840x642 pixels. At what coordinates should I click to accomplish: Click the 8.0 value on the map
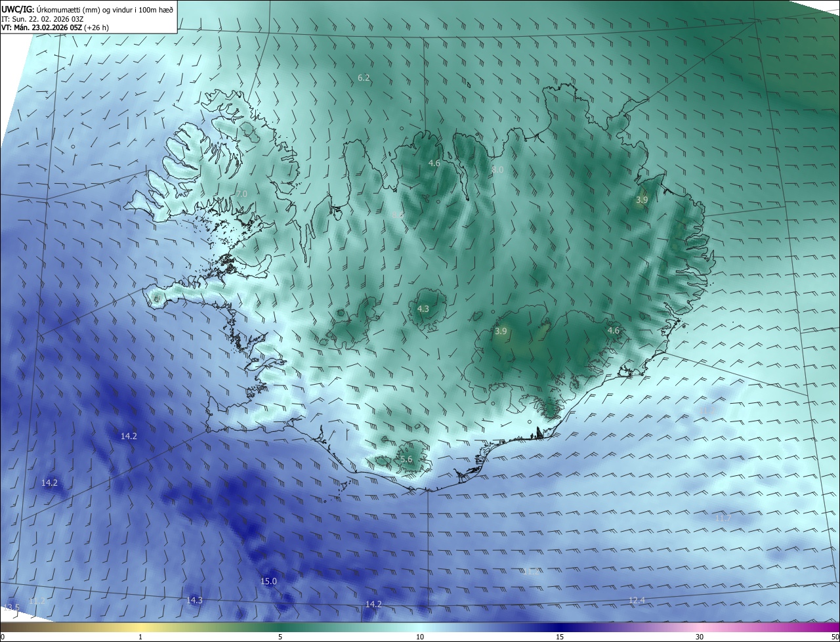click(x=497, y=169)
